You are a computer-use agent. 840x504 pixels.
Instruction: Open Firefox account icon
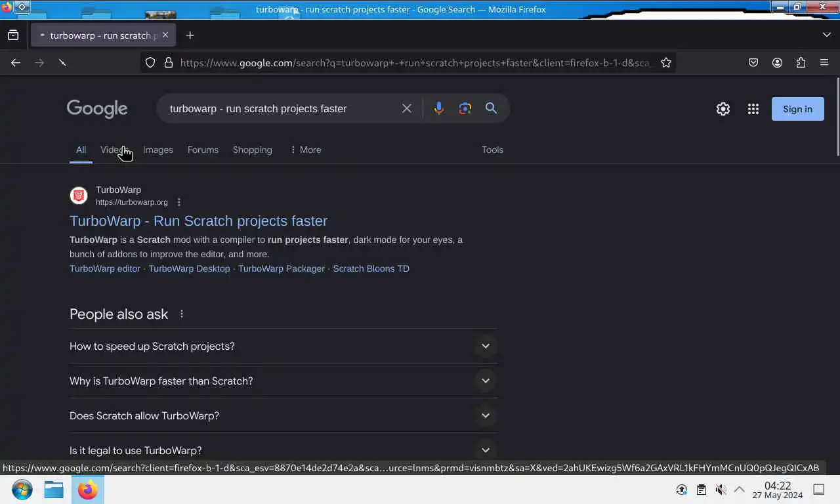pyautogui.click(x=777, y=62)
